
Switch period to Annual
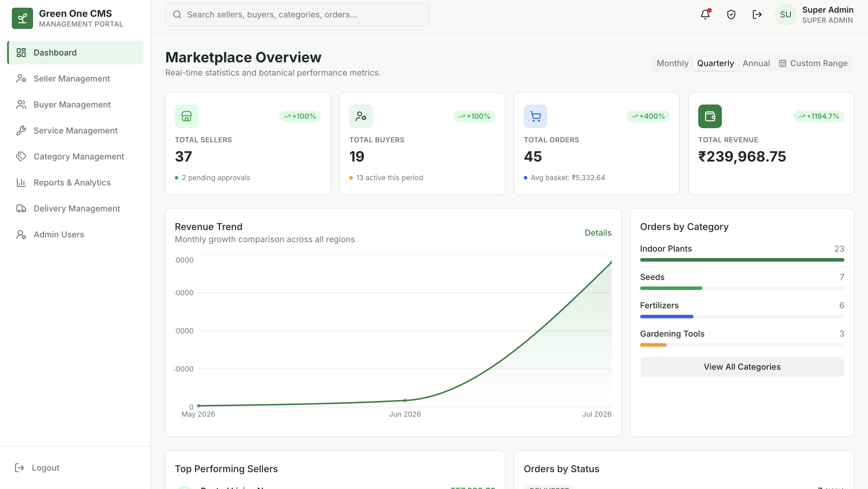click(x=756, y=63)
